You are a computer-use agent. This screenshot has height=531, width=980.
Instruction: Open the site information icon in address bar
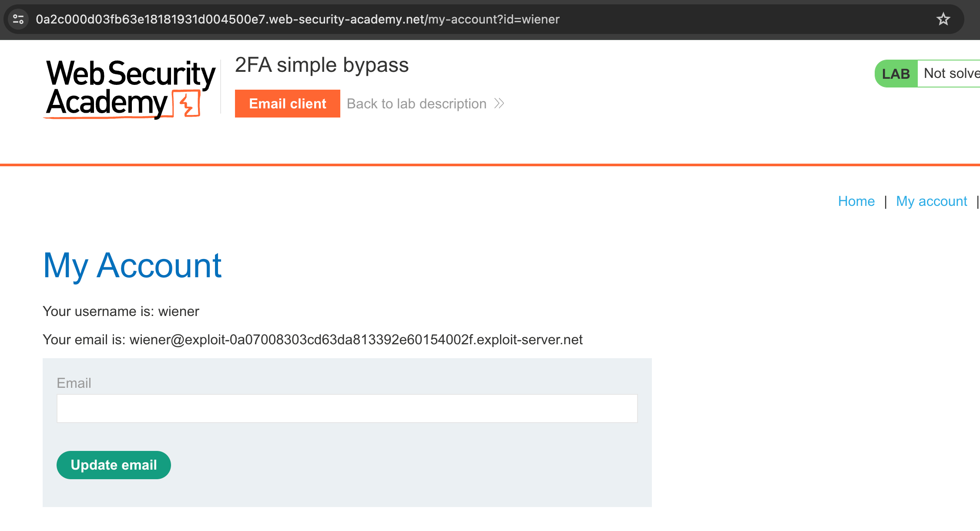pyautogui.click(x=18, y=19)
